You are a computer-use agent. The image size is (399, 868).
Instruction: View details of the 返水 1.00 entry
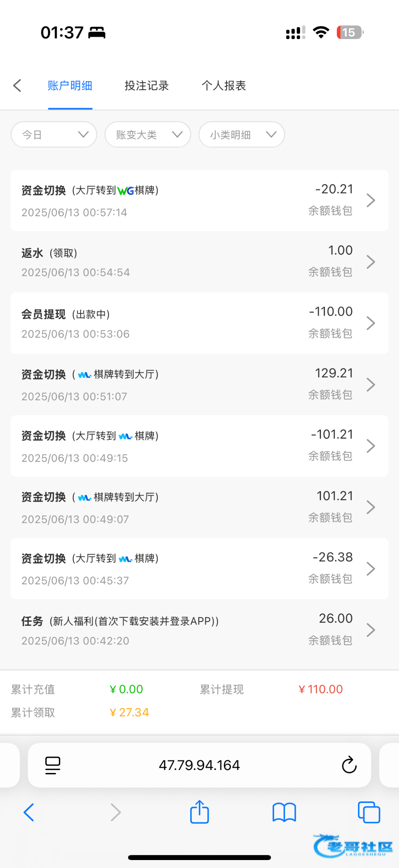tap(199, 261)
